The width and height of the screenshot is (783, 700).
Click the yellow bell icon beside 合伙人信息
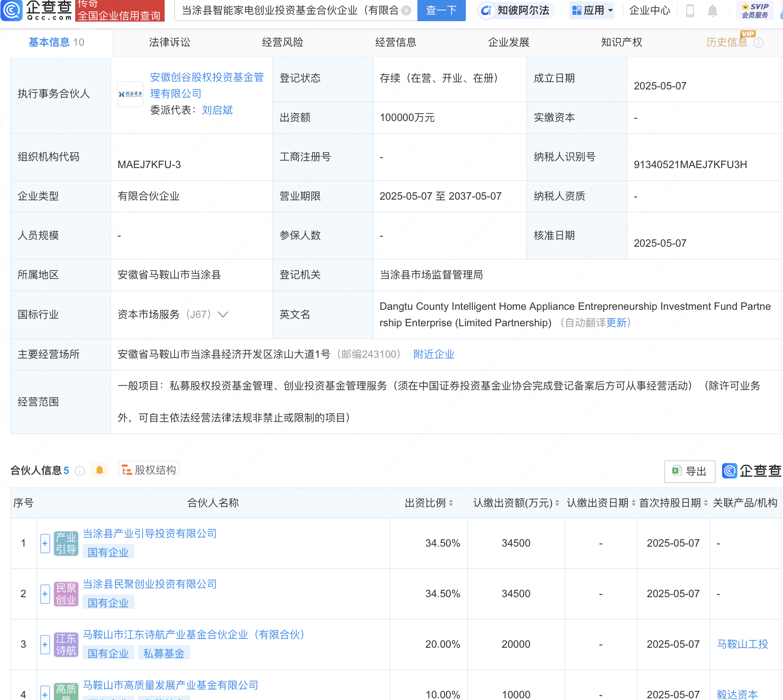coord(100,470)
